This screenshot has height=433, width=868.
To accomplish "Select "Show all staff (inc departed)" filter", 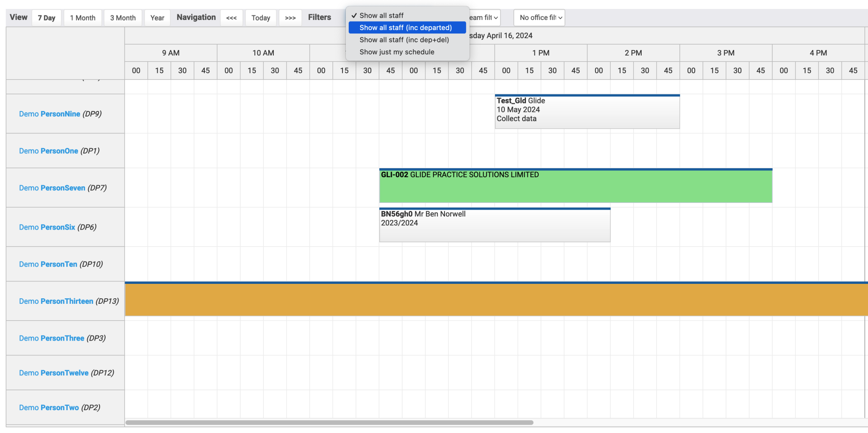I will 406,28.
